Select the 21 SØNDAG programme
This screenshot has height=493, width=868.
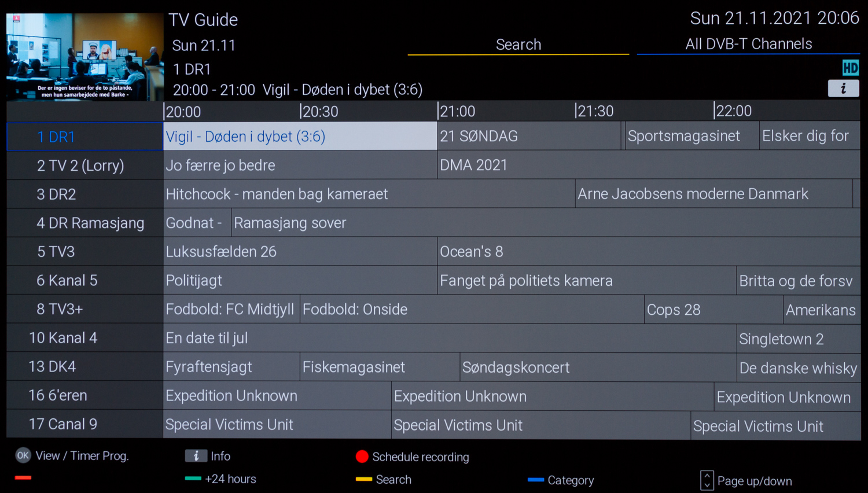tap(529, 137)
